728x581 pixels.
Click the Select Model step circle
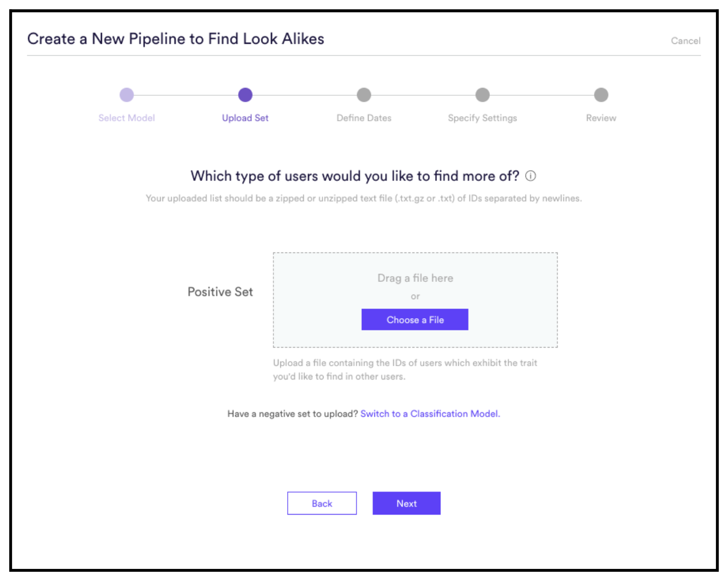pyautogui.click(x=127, y=95)
